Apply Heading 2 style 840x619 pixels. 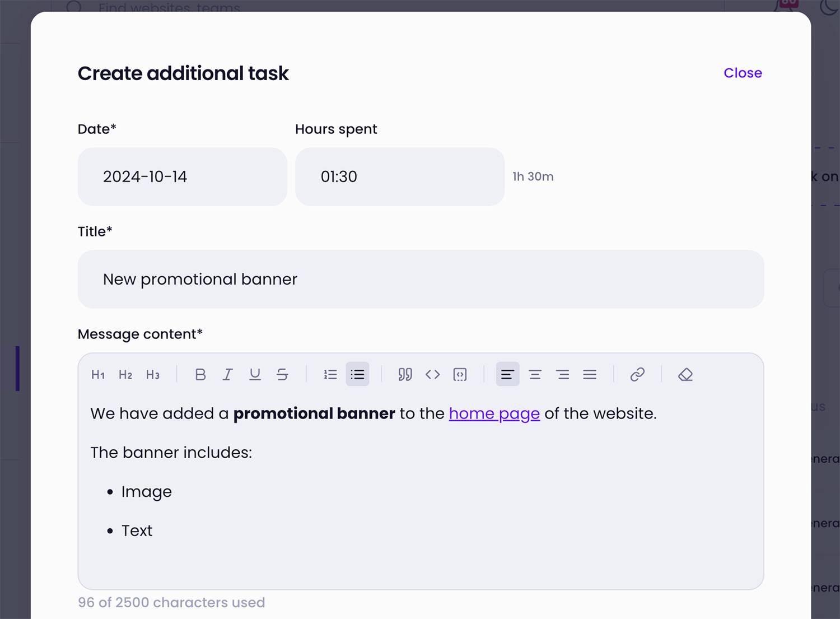(125, 374)
